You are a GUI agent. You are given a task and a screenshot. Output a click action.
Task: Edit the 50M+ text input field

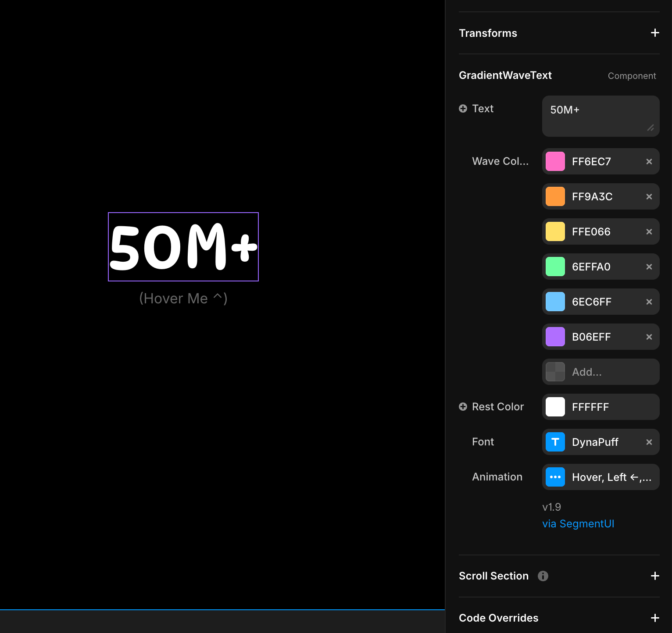click(x=601, y=116)
